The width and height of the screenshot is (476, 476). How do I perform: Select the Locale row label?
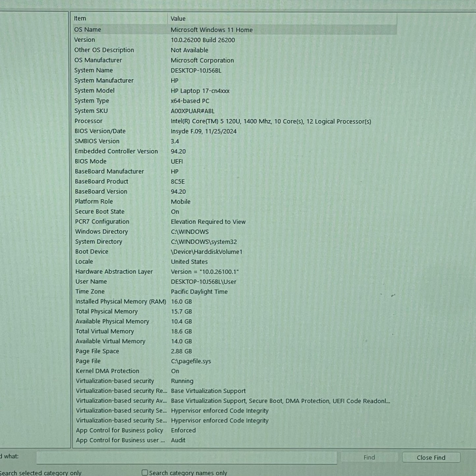click(84, 262)
